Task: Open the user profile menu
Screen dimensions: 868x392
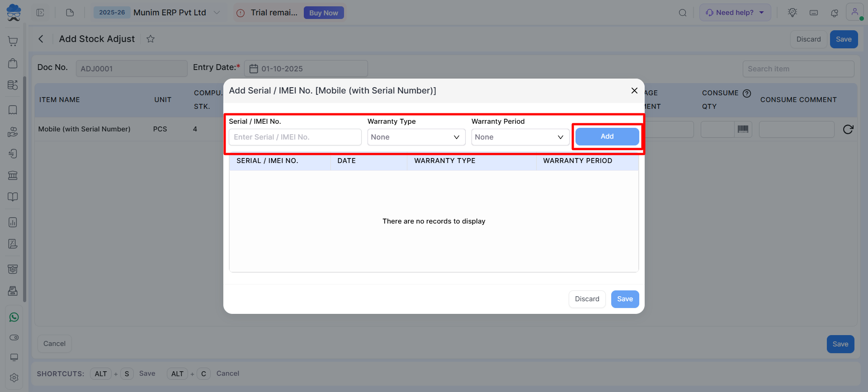Action: [854, 13]
